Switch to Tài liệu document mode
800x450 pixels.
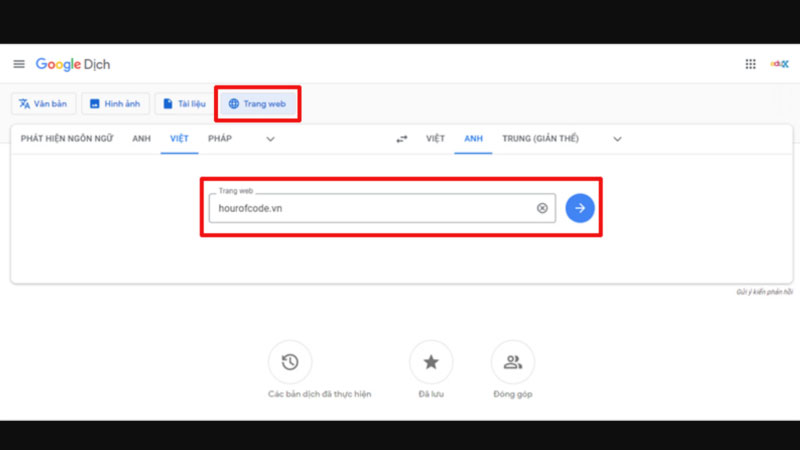coord(183,104)
